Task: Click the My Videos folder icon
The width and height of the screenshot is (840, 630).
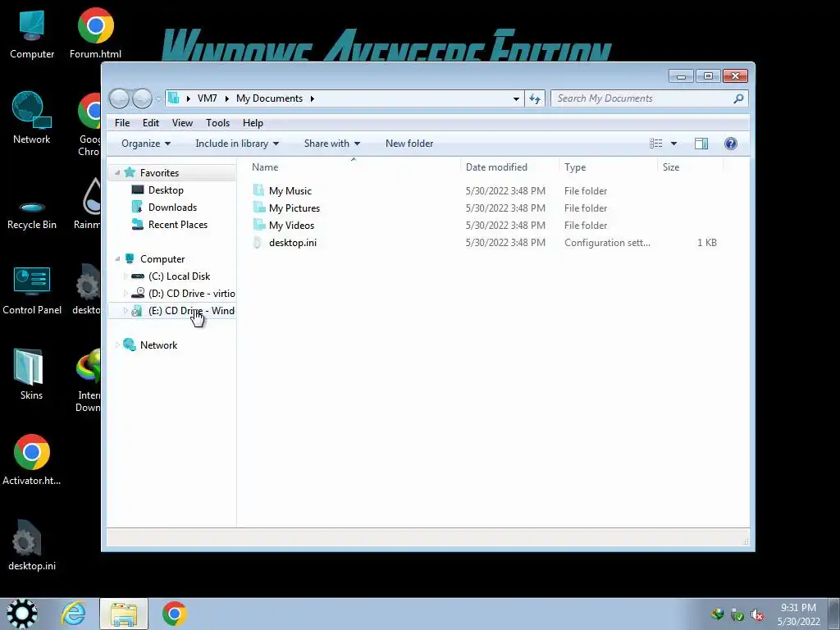Action: pos(258,225)
